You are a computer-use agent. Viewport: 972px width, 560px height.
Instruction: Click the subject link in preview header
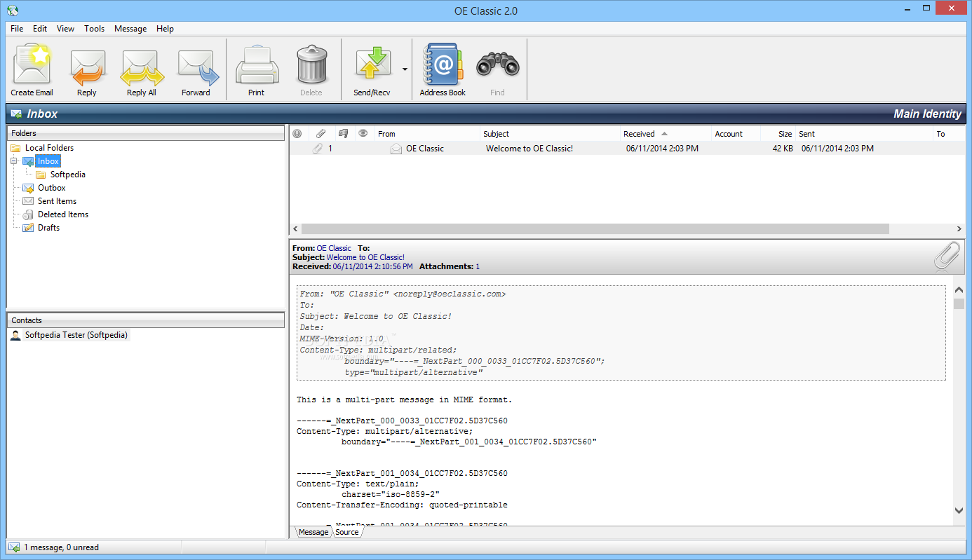pyautogui.click(x=365, y=257)
